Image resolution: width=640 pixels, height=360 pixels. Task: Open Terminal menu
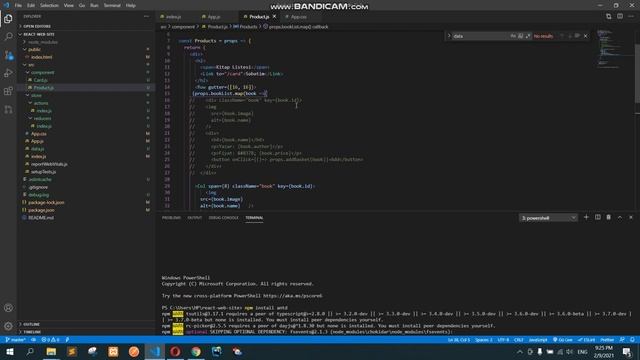[x=112, y=5]
